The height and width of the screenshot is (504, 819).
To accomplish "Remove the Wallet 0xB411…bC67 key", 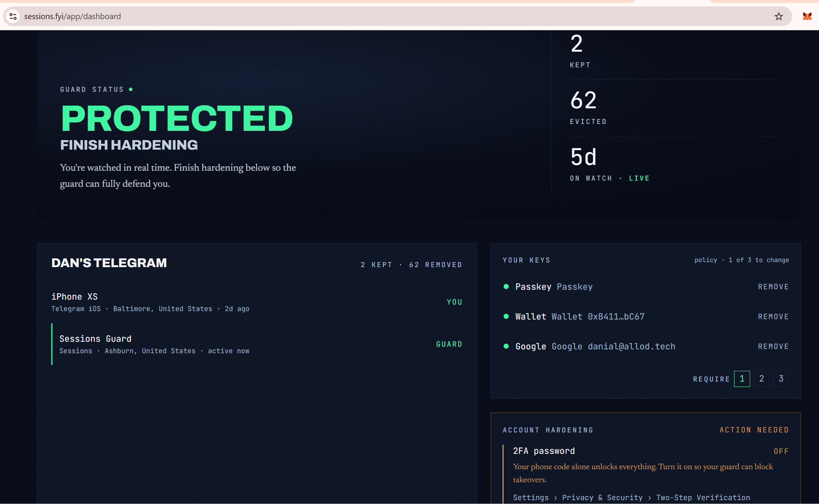I will [x=773, y=317].
